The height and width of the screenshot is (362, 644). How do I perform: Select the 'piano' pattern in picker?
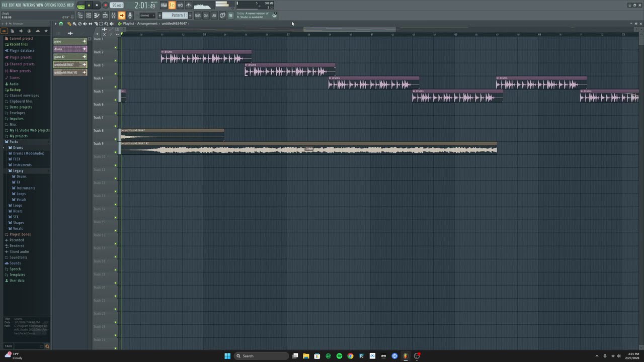point(70,41)
